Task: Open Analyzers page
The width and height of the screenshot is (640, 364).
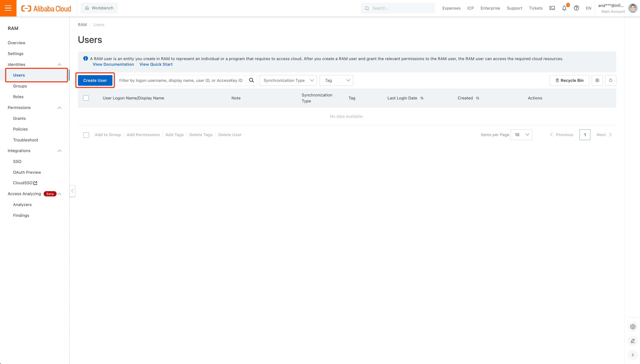Action: click(22, 204)
